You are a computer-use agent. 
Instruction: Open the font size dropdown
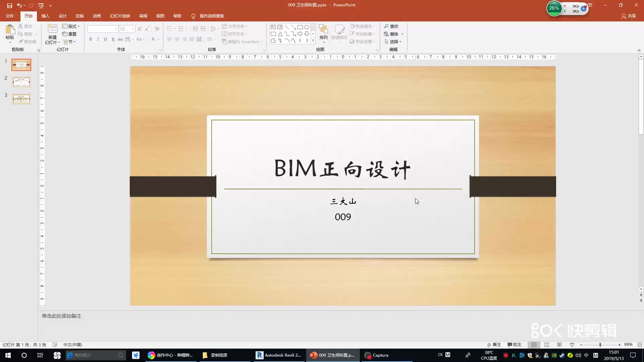pyautogui.click(x=133, y=29)
